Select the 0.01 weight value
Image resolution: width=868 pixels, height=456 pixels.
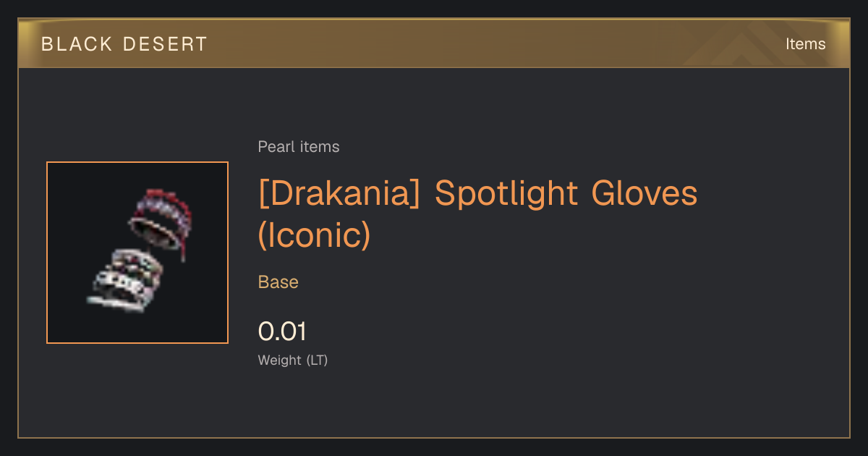pyautogui.click(x=282, y=332)
